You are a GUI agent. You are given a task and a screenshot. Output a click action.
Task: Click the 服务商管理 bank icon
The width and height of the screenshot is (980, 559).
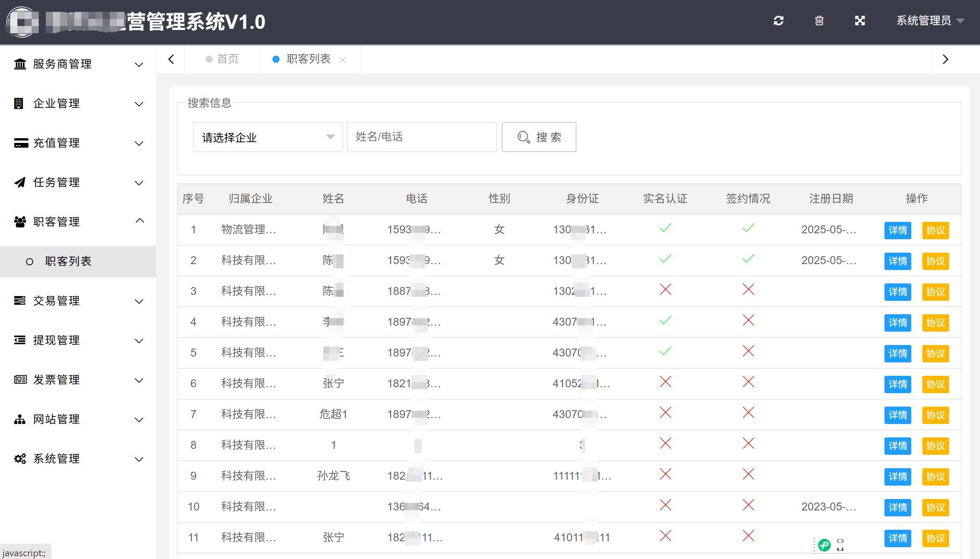pyautogui.click(x=20, y=64)
